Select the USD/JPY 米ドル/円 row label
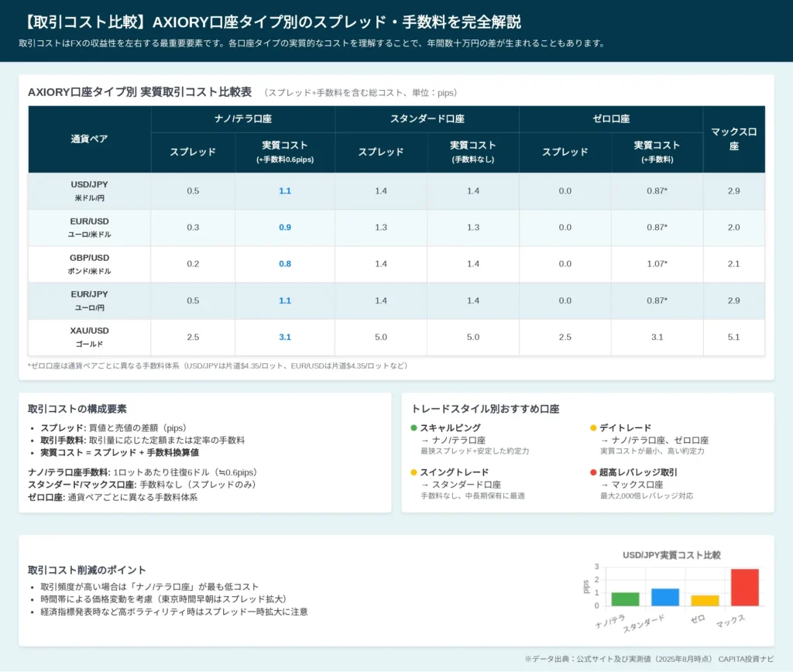This screenshot has height=672, width=793. tap(90, 191)
